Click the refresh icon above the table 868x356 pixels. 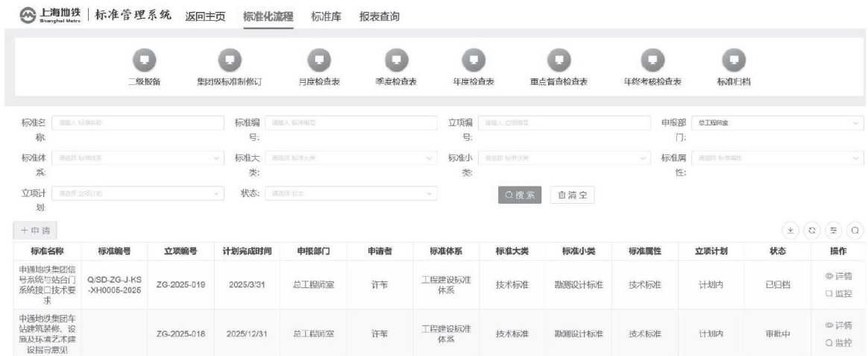[811, 231]
